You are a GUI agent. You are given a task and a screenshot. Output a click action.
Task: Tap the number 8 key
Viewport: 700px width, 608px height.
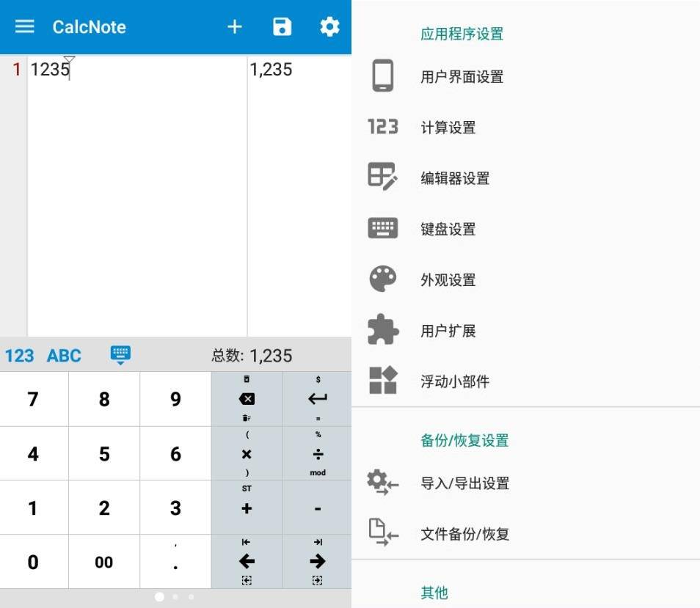(x=104, y=399)
